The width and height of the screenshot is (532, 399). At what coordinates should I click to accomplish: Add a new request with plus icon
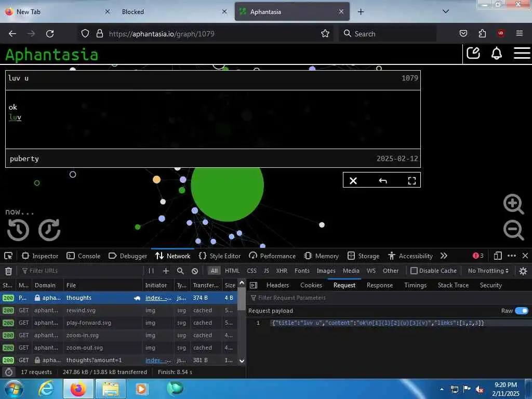166,271
